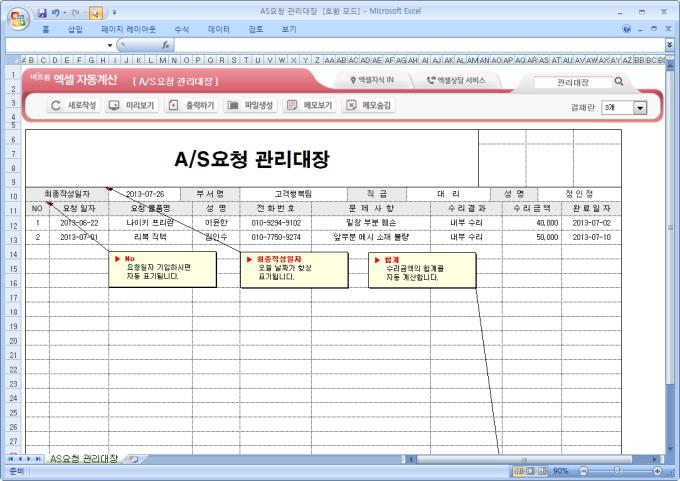Click the 출력하기 button
Screen dimensions: 680x481
click(191, 105)
